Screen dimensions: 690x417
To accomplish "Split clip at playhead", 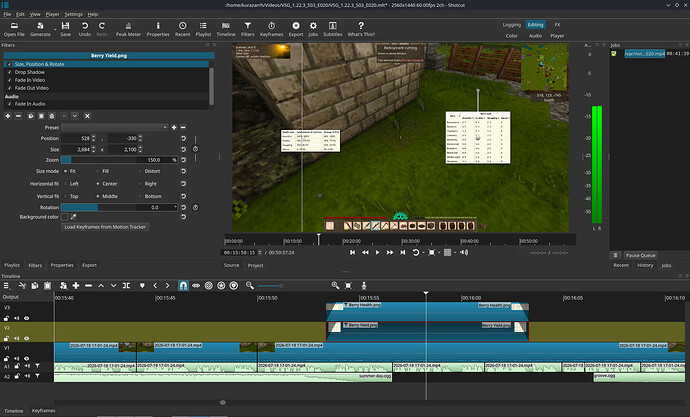I will [126, 285].
